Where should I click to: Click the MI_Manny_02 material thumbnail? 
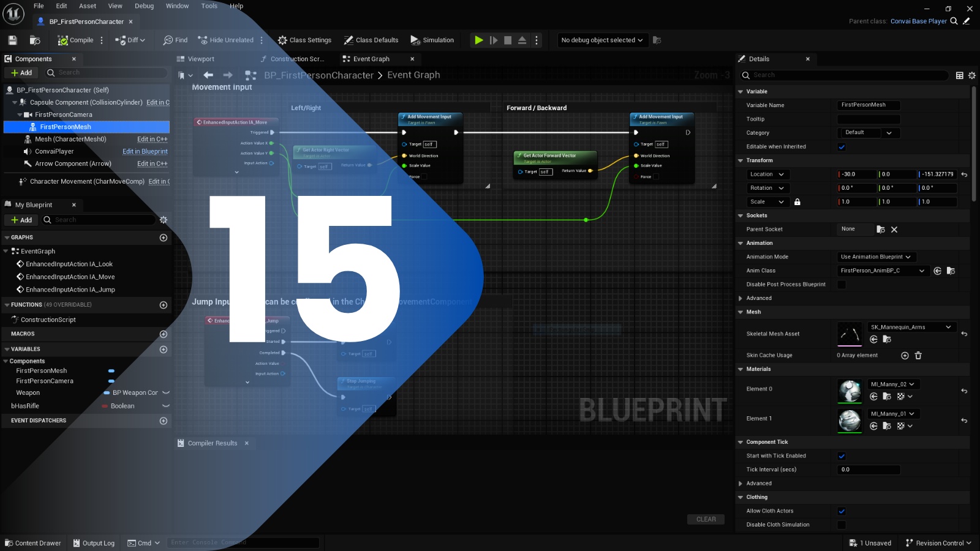[850, 391]
